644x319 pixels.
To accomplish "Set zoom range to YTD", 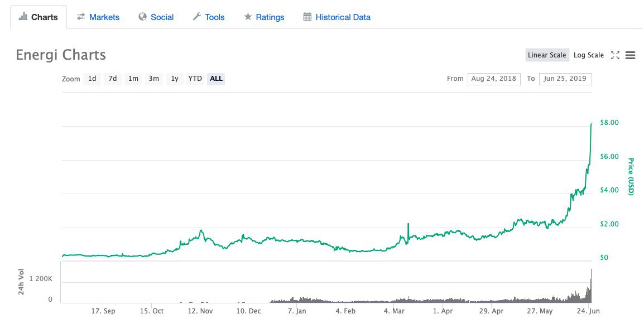I will 195,79.
